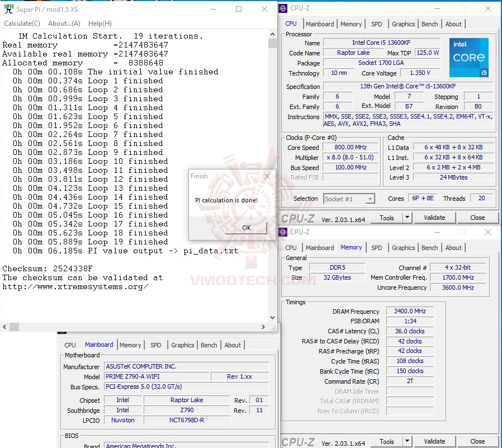Click the scroll-down arrow on Super PI's scrollbar

(272, 317)
